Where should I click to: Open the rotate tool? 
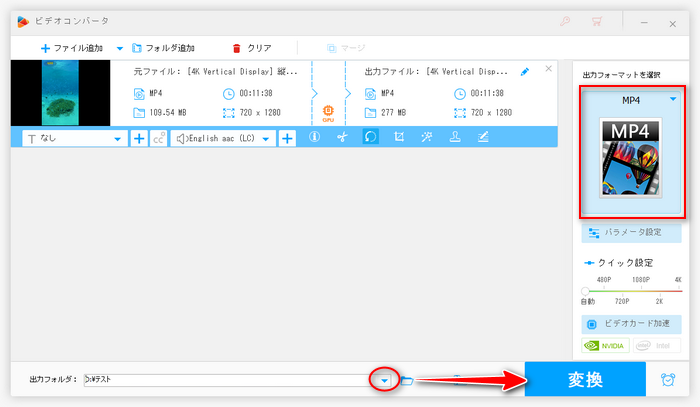point(371,137)
